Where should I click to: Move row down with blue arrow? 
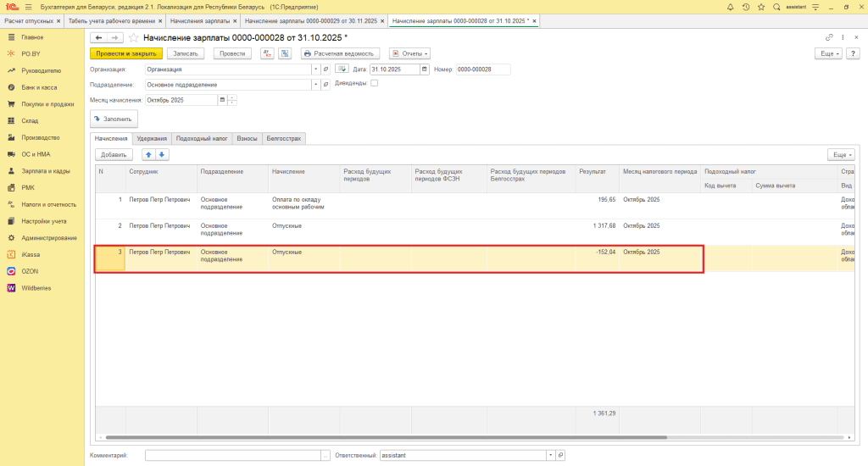(162, 154)
